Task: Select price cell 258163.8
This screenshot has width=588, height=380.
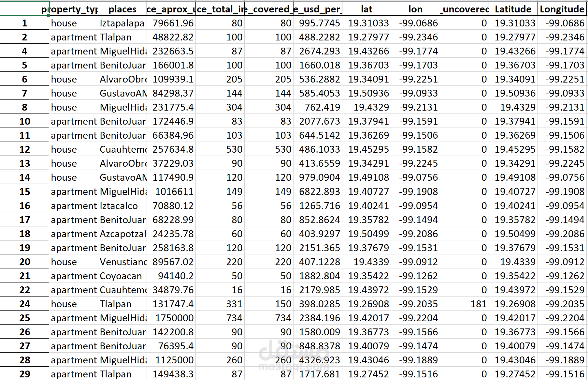Action: click(171, 248)
